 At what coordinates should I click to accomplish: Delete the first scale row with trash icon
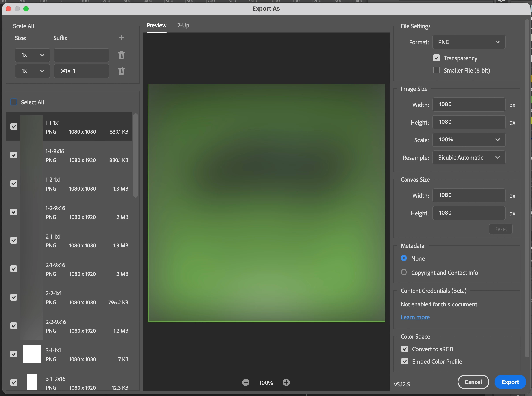(x=121, y=55)
